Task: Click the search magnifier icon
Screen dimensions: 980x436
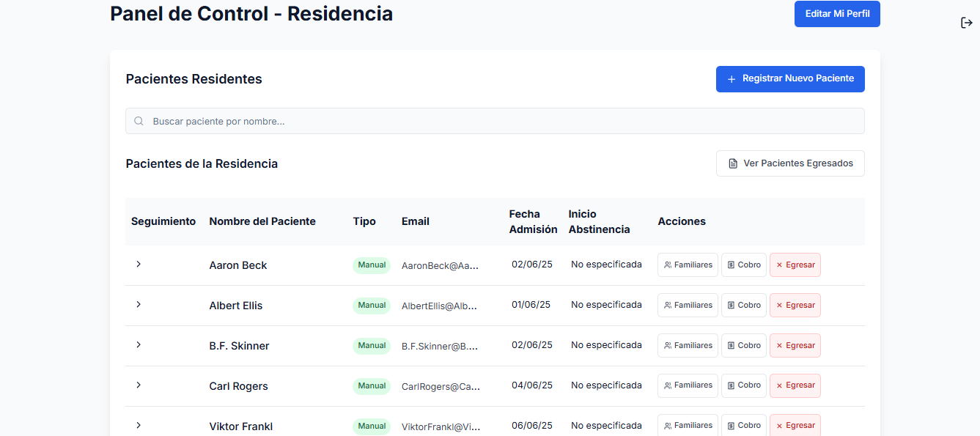Action: click(x=139, y=121)
